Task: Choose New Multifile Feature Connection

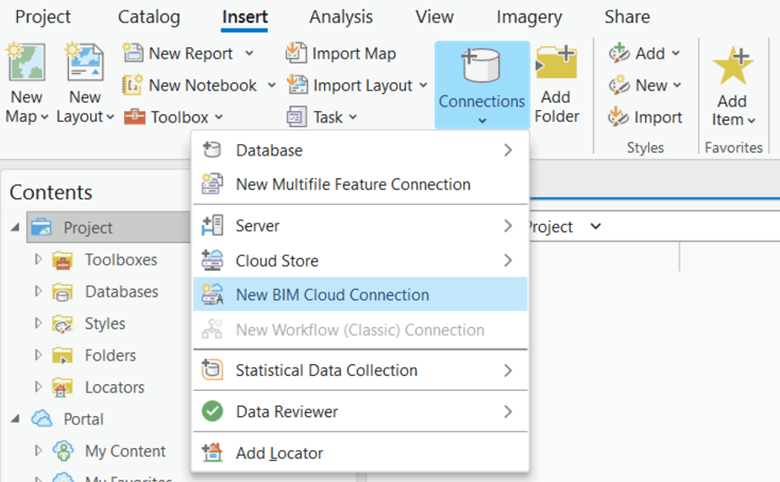Action: click(360, 184)
